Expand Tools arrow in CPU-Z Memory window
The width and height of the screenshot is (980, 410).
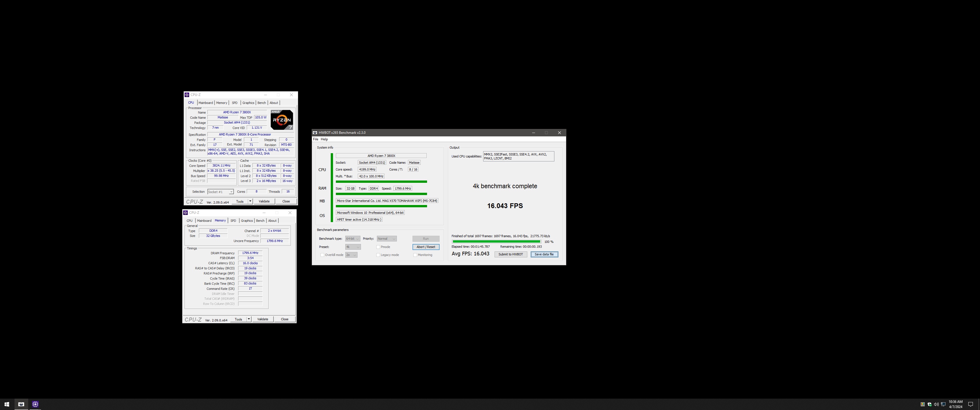click(249, 319)
